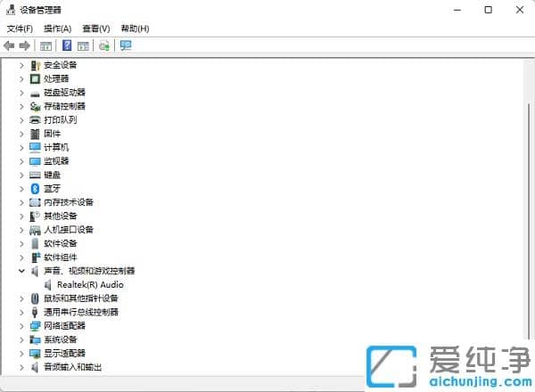Maximize the Device Manager window

(x=489, y=10)
